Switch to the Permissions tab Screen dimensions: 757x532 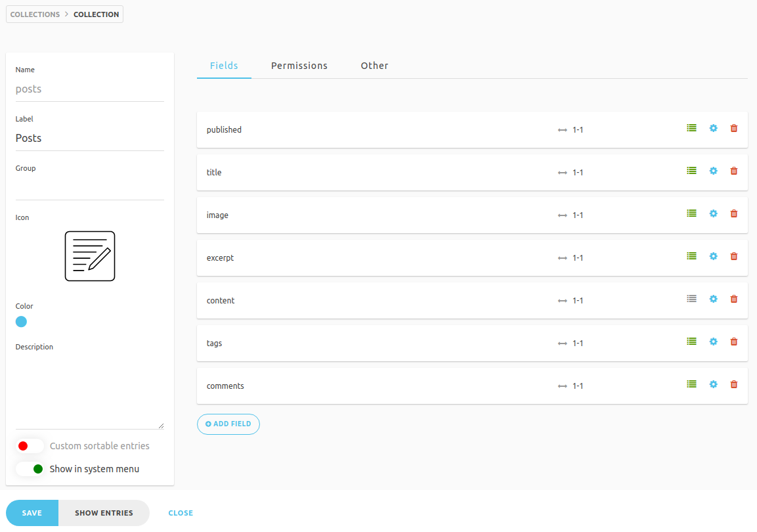(299, 66)
